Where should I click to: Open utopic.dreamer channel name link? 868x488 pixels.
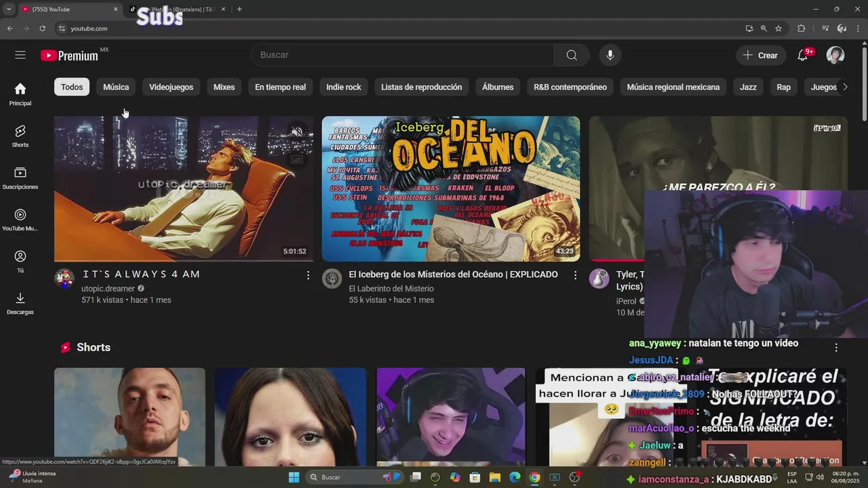point(108,289)
